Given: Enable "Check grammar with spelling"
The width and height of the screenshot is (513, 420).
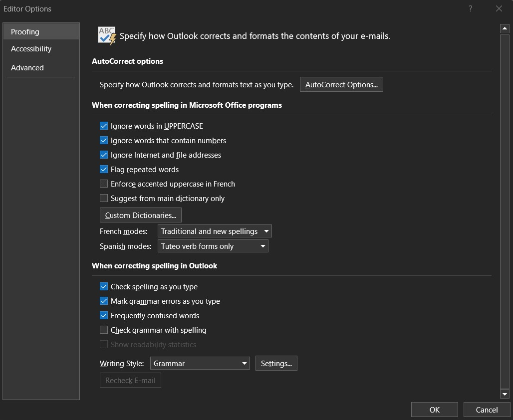Looking at the screenshot, I should point(104,330).
